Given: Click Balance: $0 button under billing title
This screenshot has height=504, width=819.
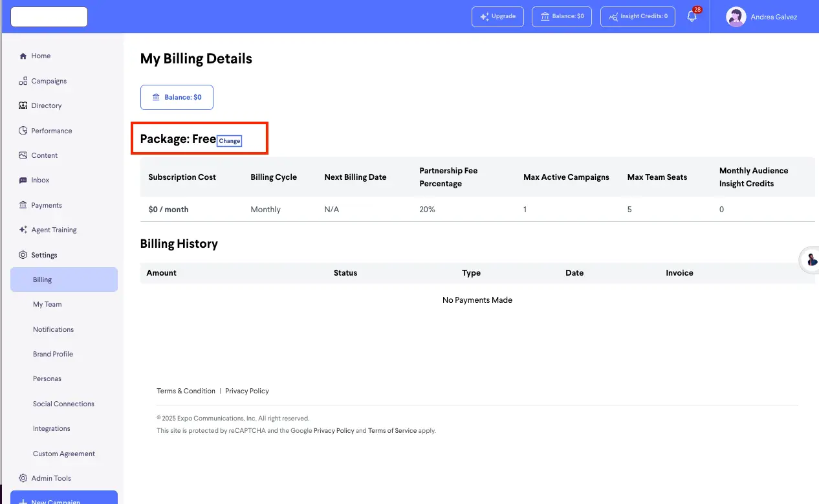Looking at the screenshot, I should pyautogui.click(x=177, y=97).
